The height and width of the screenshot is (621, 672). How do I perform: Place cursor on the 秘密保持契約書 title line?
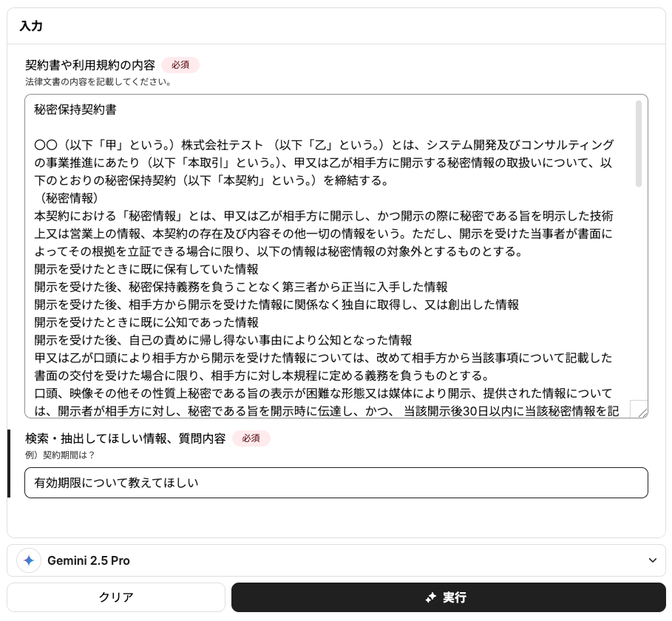tap(75, 110)
